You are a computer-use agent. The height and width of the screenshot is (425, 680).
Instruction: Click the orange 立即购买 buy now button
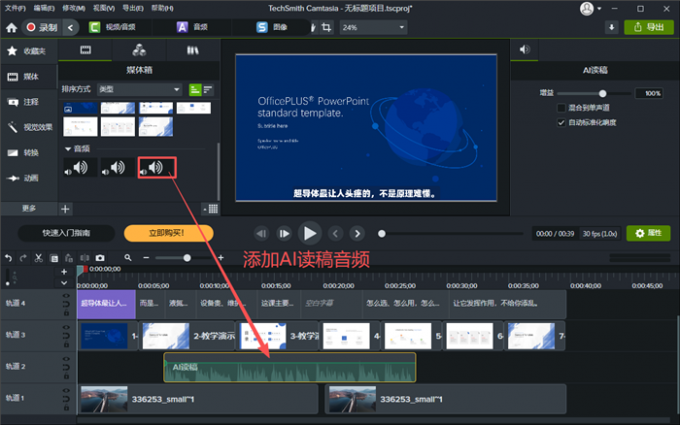pyautogui.click(x=168, y=233)
